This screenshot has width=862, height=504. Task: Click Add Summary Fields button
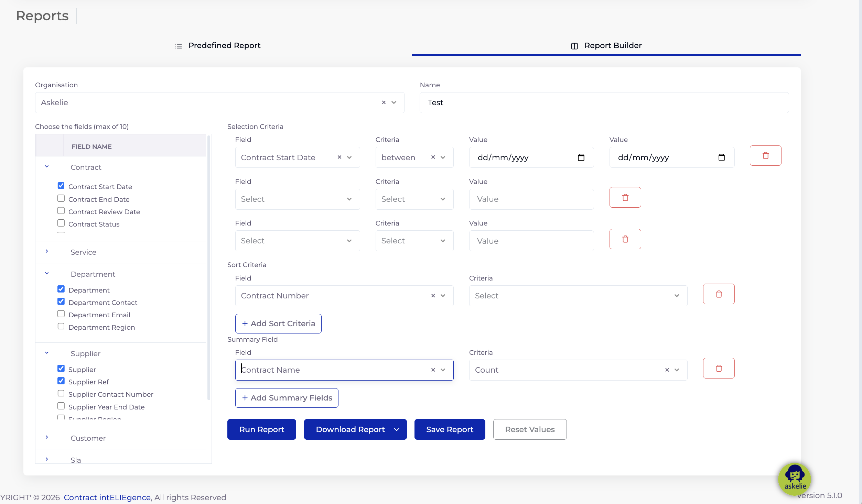point(287,398)
